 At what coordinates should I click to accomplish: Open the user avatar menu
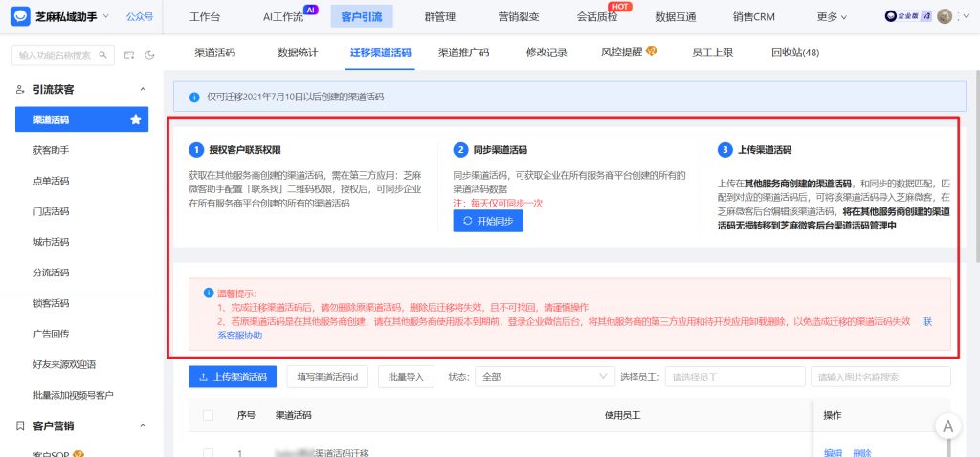point(945,16)
